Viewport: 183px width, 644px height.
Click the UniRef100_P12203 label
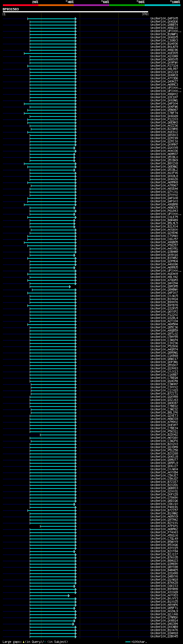click(x=164, y=119)
